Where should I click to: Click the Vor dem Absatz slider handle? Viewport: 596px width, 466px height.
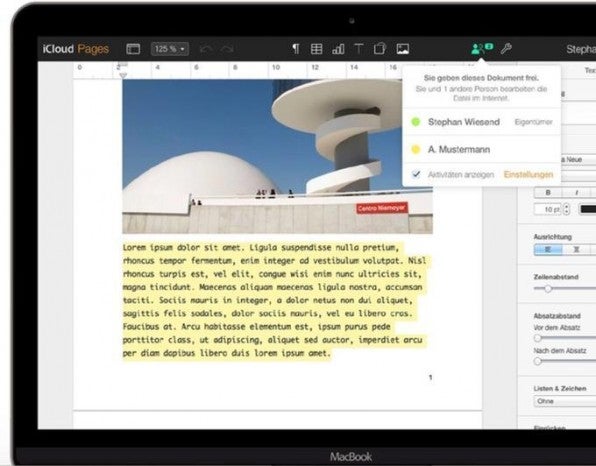point(537,338)
